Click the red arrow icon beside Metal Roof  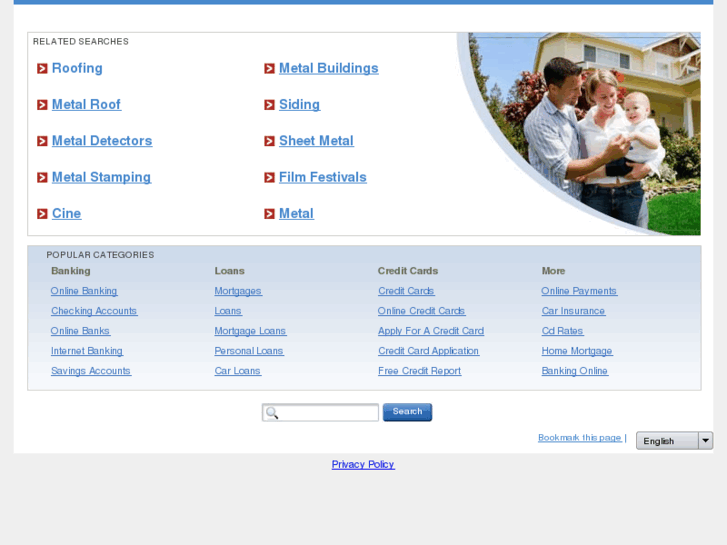click(42, 105)
